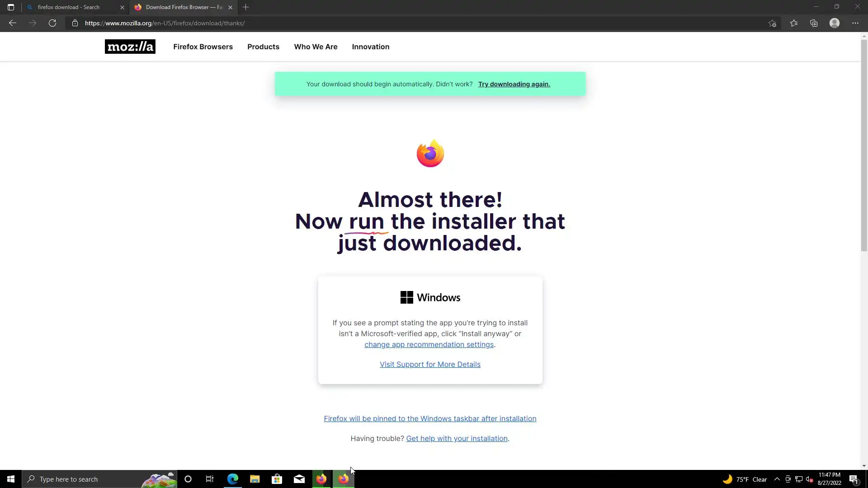Click the profile avatar icon
Image resolution: width=868 pixels, height=488 pixels.
835,23
